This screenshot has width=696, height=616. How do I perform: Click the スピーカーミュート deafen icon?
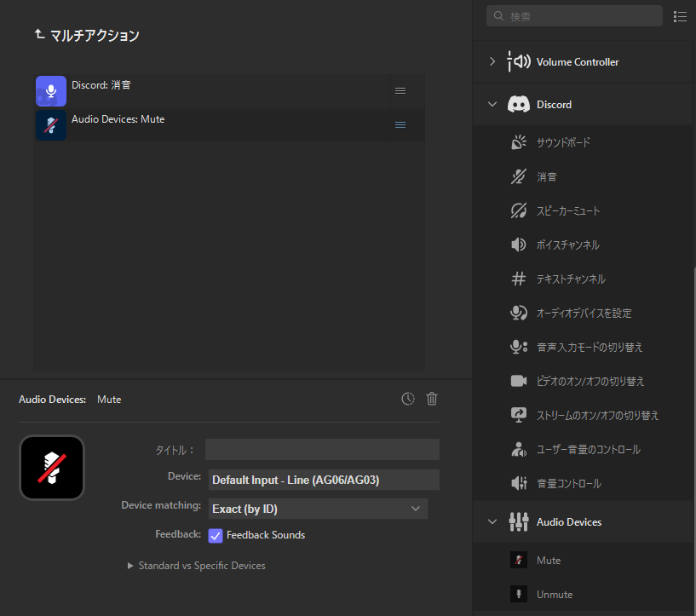pos(518,211)
